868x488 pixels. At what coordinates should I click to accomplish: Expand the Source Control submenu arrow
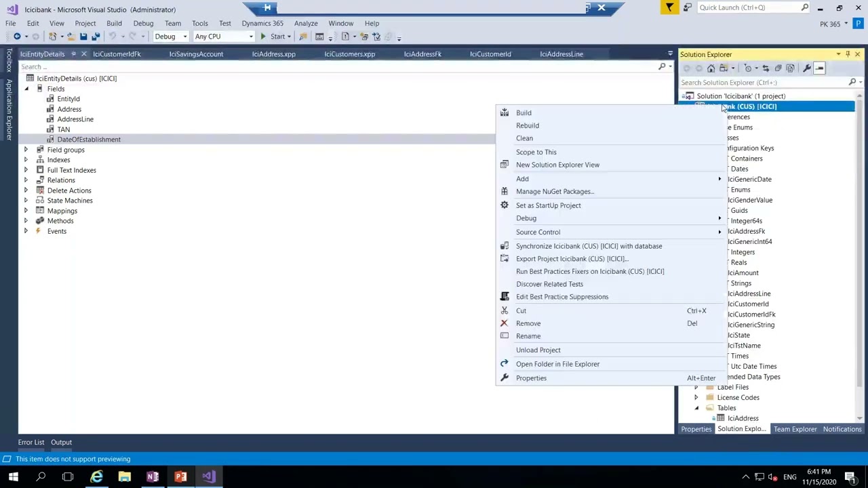point(719,232)
